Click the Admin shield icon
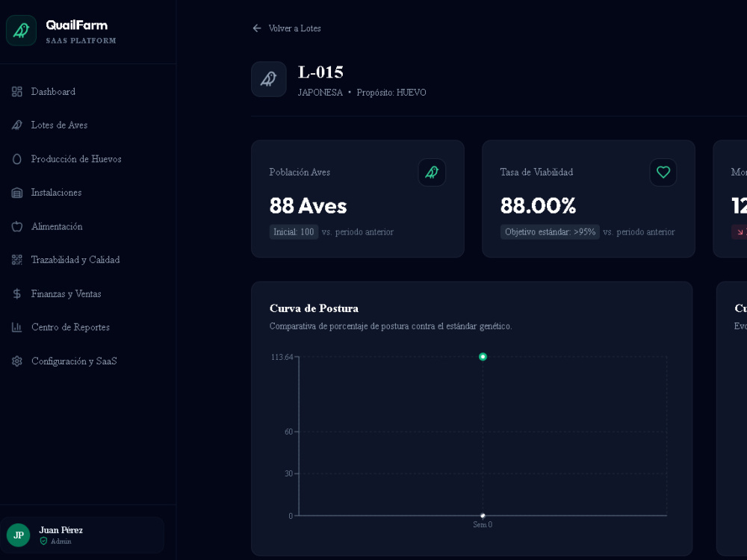The width and height of the screenshot is (747, 560). [44, 541]
